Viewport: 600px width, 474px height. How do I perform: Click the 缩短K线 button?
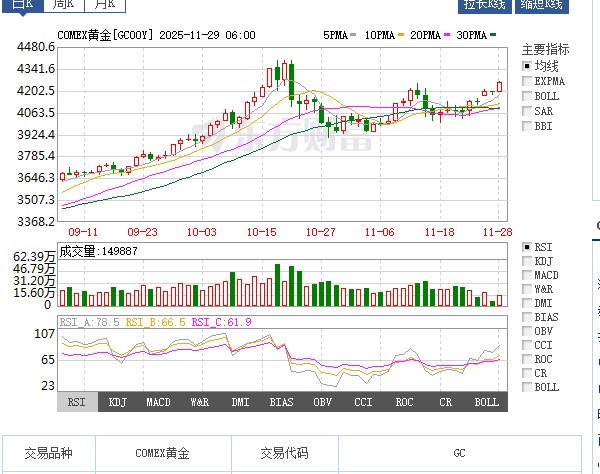click(x=540, y=5)
